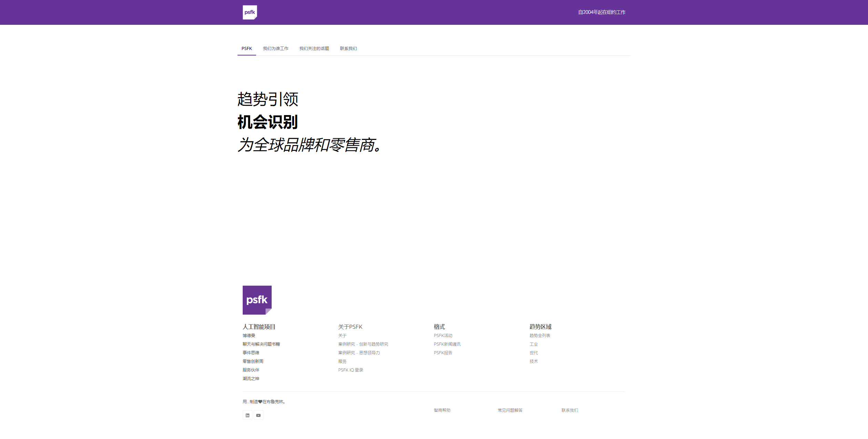Screen dimensions: 868x439
Task: Click the PSFK logo in the header
Action: 250,12
